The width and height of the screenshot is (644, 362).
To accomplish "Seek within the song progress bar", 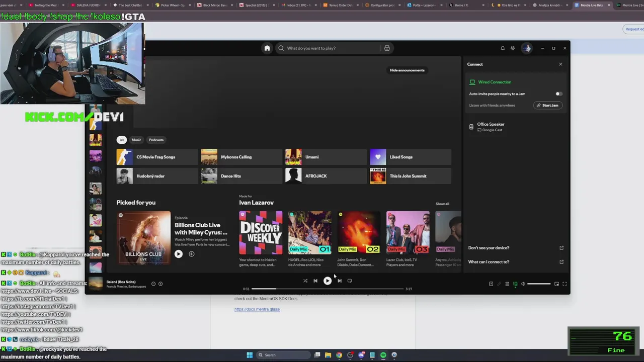I will pos(328,289).
